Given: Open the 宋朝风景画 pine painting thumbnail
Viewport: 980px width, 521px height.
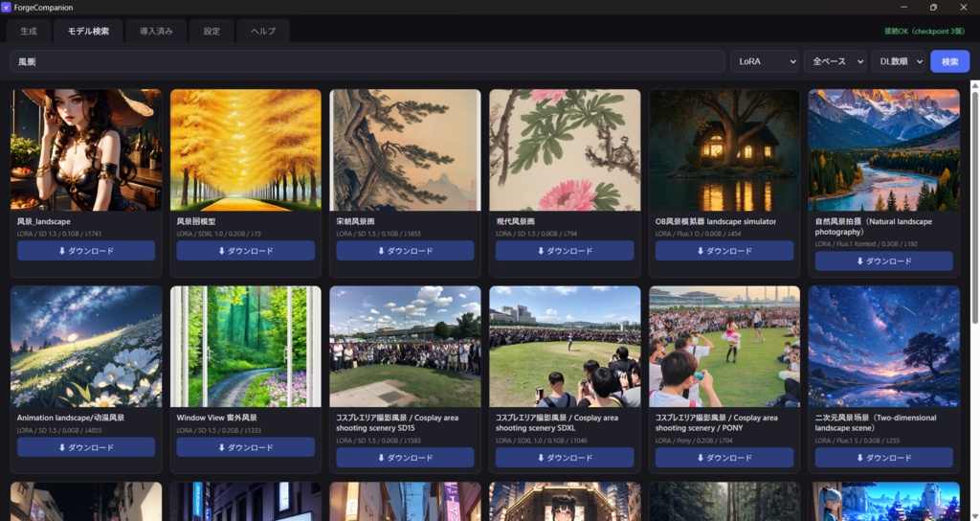Looking at the screenshot, I should [405, 150].
